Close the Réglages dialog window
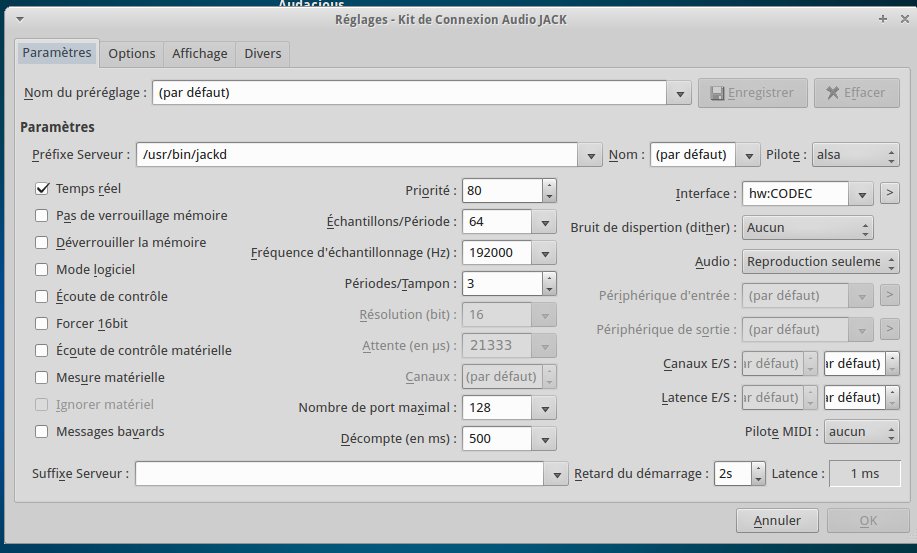Image resolution: width=917 pixels, height=553 pixels. [x=902, y=18]
